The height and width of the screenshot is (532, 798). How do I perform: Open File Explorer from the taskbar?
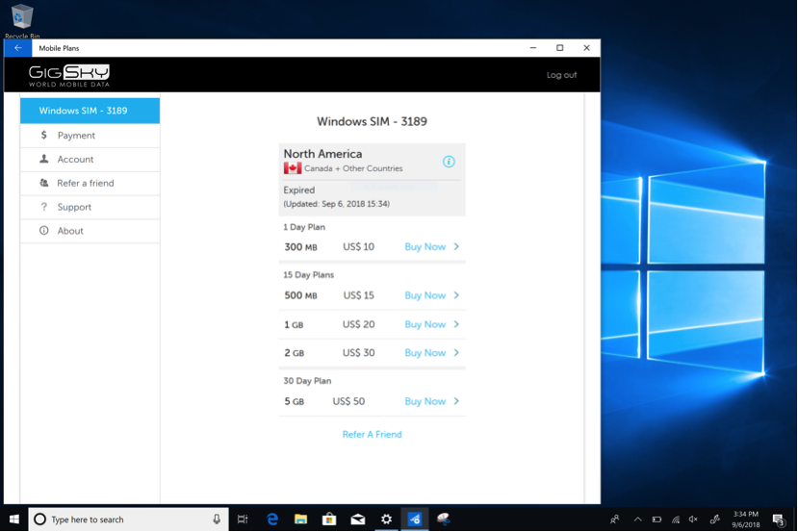coord(300,519)
